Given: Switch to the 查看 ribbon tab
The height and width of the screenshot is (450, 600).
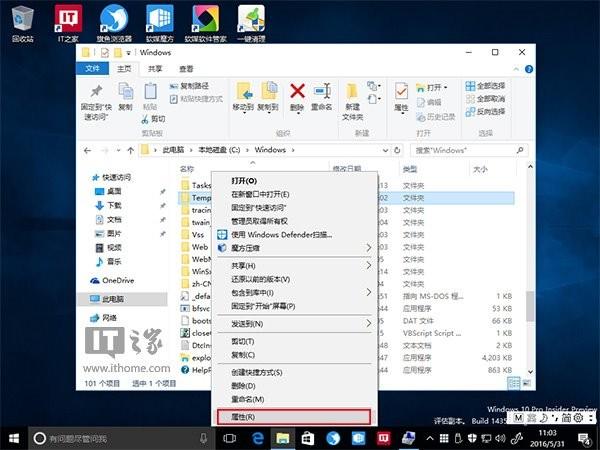Looking at the screenshot, I should (x=186, y=69).
